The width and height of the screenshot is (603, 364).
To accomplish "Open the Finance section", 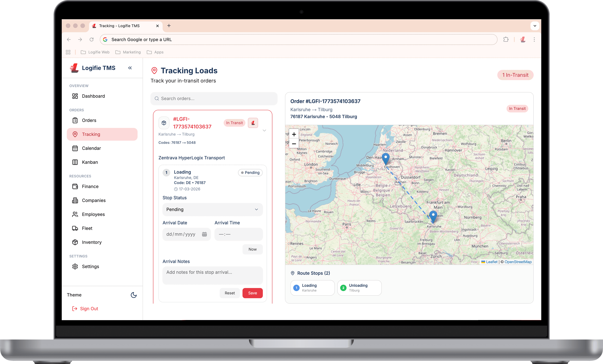I will tap(102, 186).
